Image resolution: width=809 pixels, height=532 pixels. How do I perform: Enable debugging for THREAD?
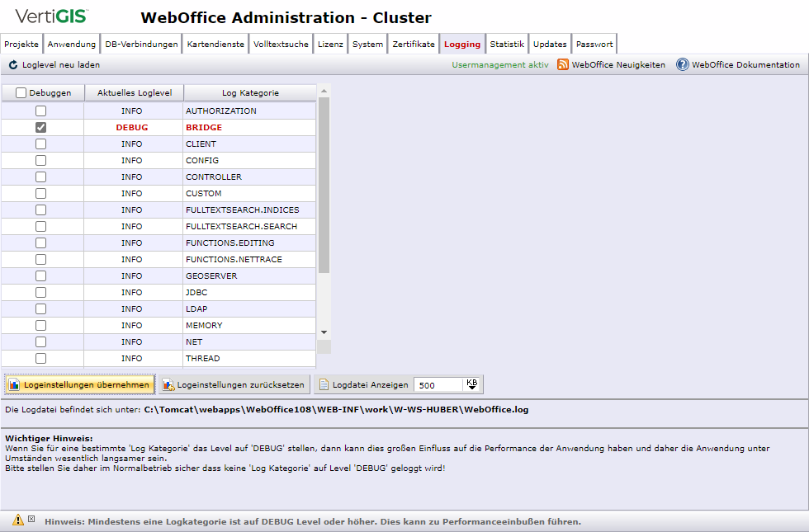tap(40, 358)
